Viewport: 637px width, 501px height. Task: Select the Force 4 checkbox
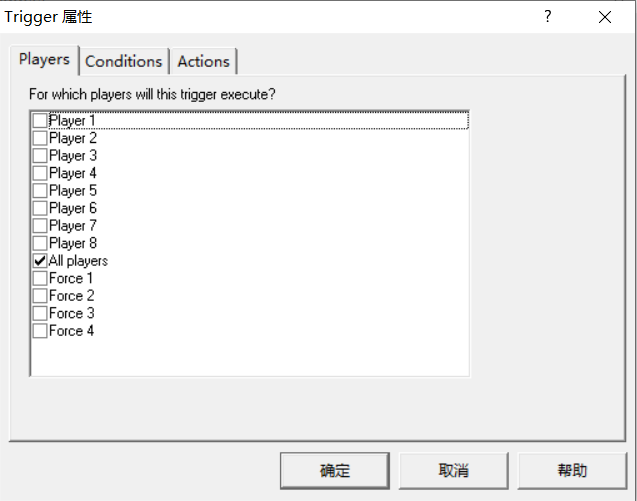click(40, 331)
